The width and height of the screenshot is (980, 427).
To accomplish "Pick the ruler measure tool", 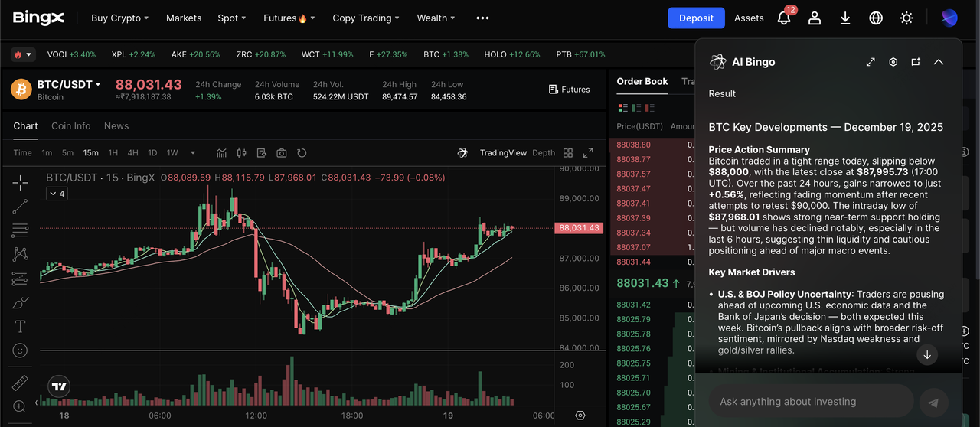I will tap(21, 383).
